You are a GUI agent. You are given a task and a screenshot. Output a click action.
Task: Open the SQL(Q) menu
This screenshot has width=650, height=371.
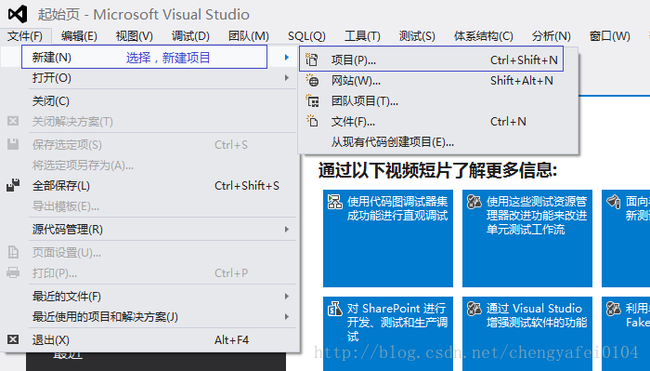point(307,36)
